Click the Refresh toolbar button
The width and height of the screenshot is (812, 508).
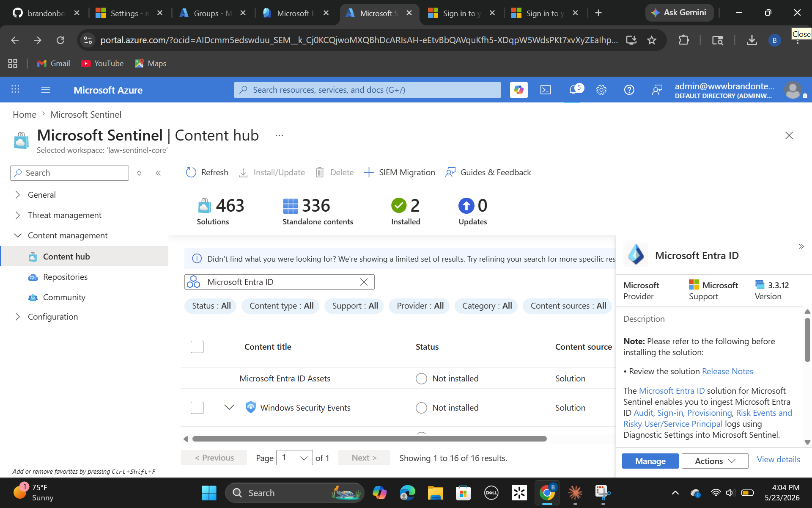(207, 172)
